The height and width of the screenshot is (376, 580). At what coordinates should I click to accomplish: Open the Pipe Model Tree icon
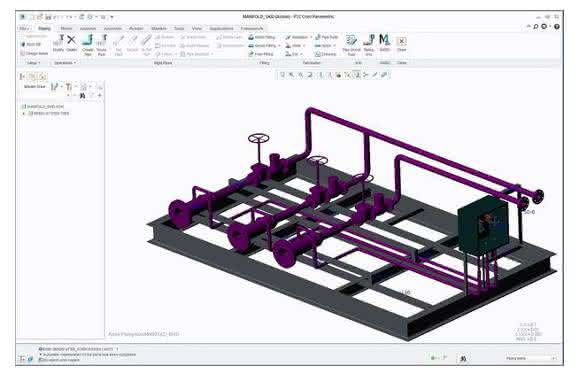pyautogui.click(x=351, y=45)
